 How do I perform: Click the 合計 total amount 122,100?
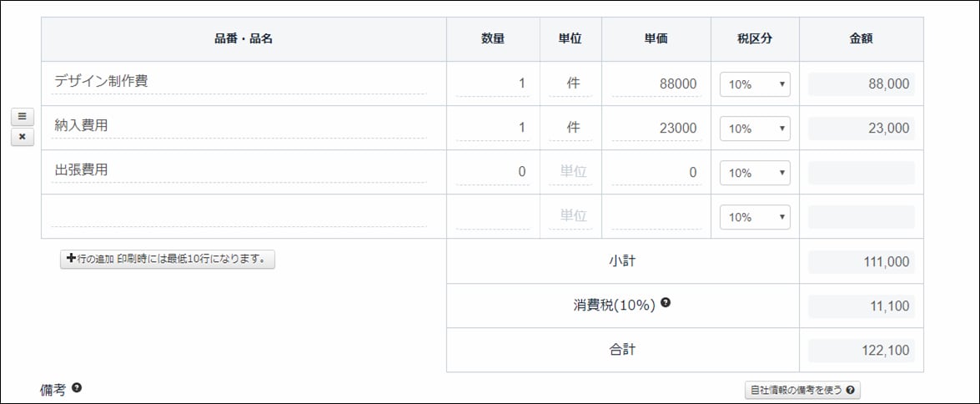coord(862,351)
